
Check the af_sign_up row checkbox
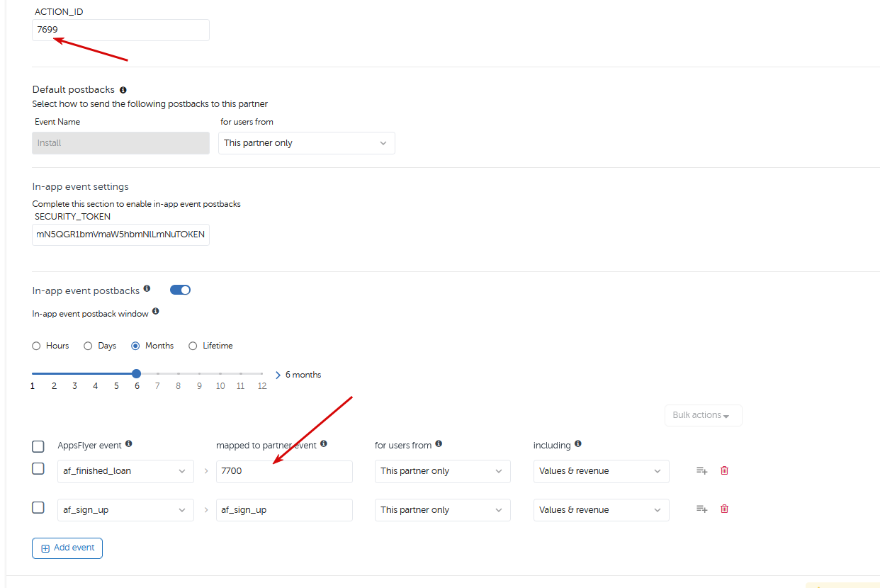tap(38, 507)
